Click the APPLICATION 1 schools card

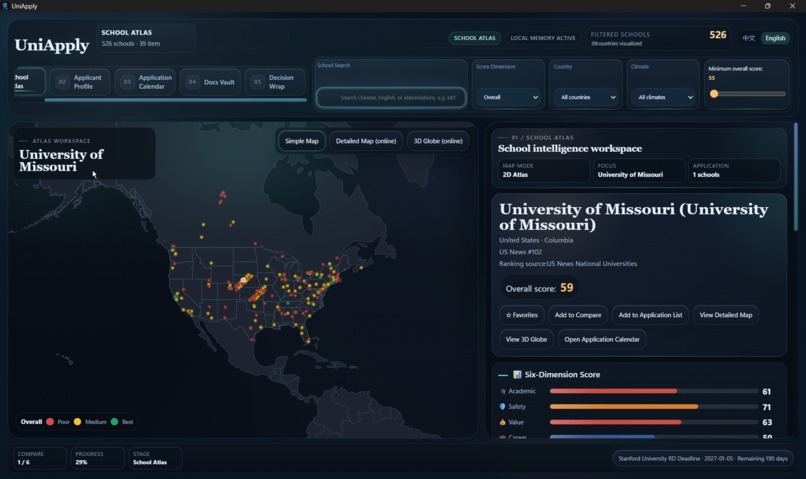(x=734, y=170)
